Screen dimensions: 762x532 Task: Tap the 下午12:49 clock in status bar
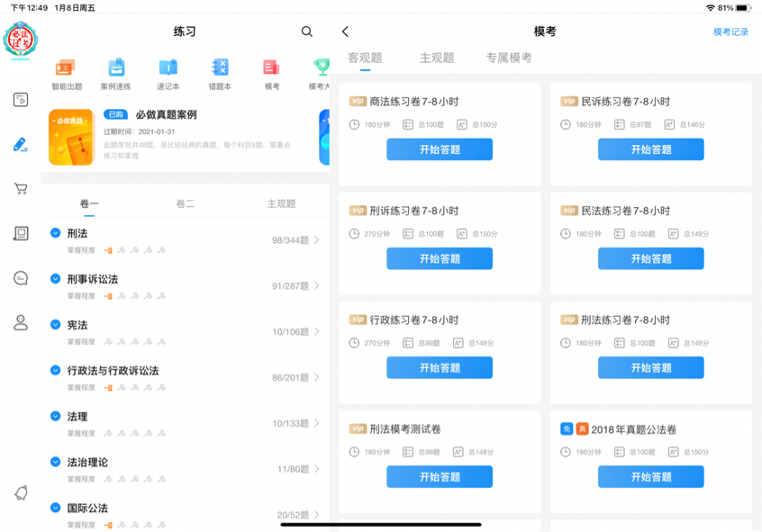point(29,8)
